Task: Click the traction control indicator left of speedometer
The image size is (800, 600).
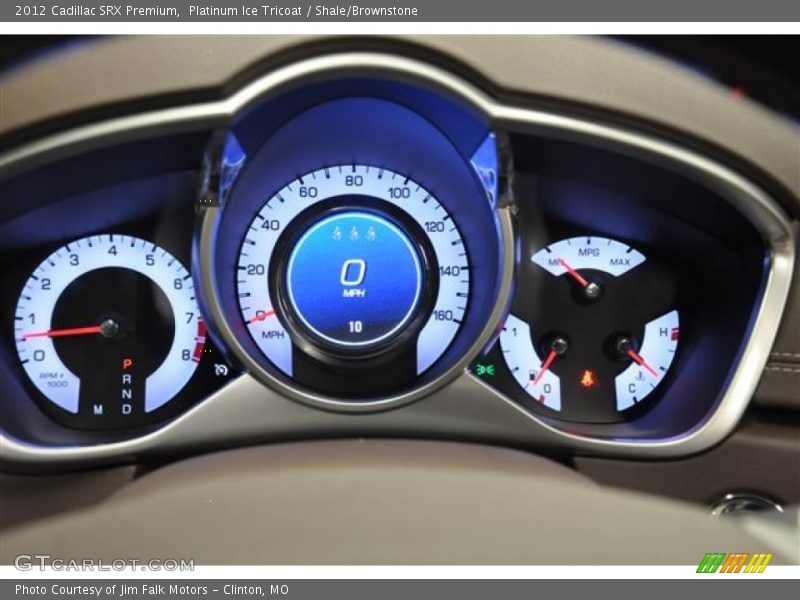Action: 221,370
